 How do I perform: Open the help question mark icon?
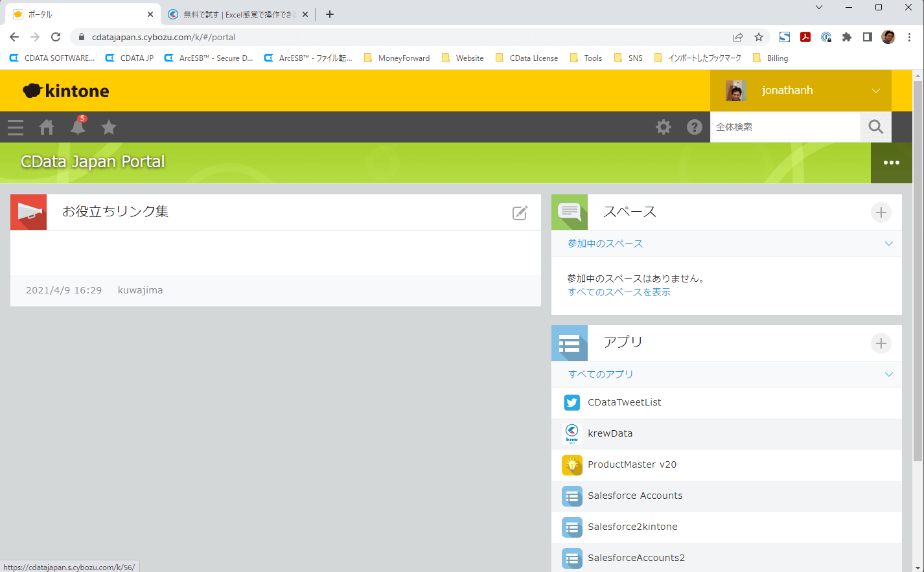695,127
